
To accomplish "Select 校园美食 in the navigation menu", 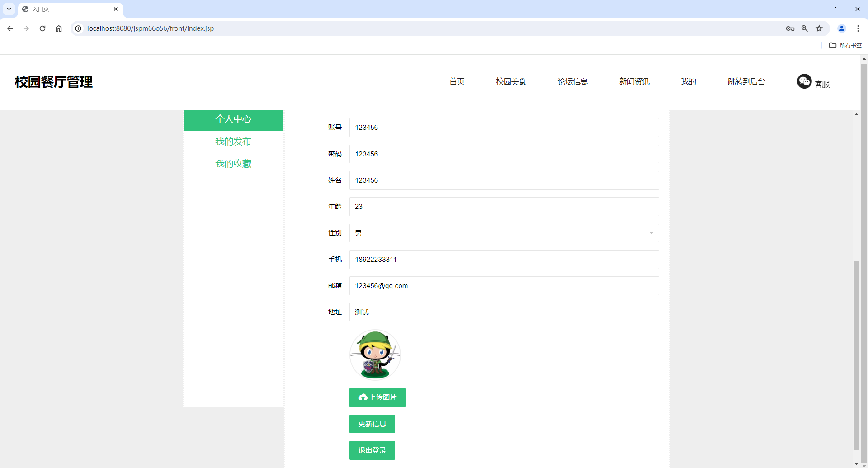I will 510,81.
